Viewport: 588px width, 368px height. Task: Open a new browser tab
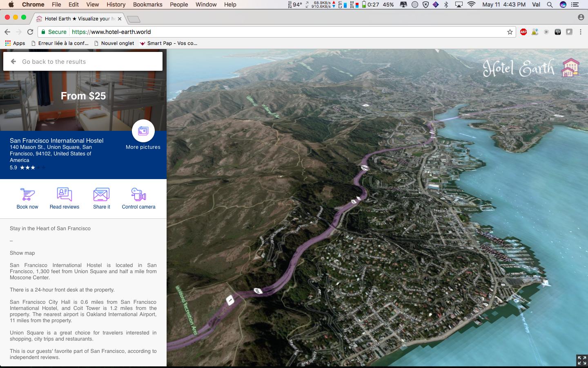tap(134, 19)
